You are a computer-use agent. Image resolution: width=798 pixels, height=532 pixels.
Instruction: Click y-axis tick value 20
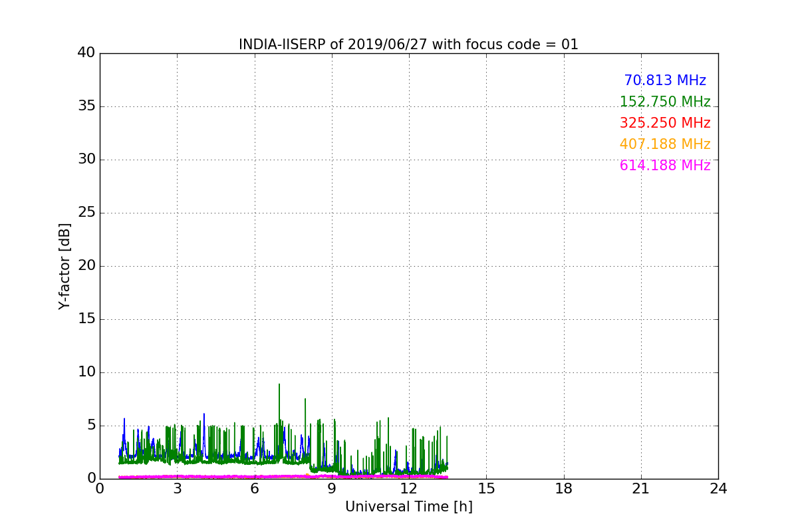coord(86,266)
